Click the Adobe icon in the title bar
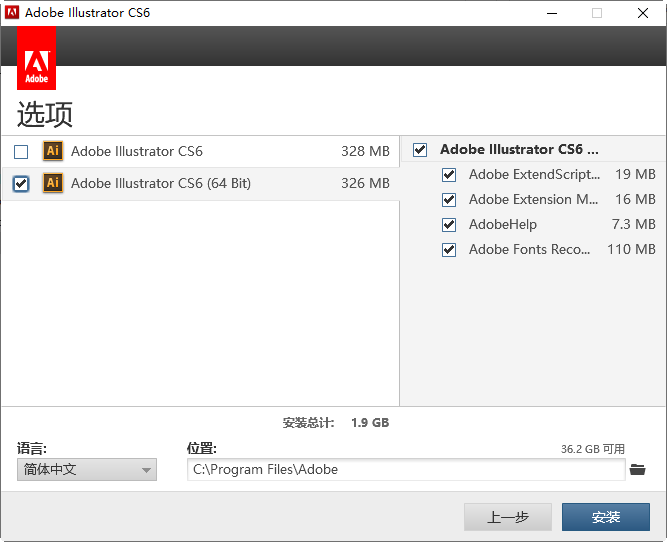This screenshot has width=667, height=542. (12, 12)
